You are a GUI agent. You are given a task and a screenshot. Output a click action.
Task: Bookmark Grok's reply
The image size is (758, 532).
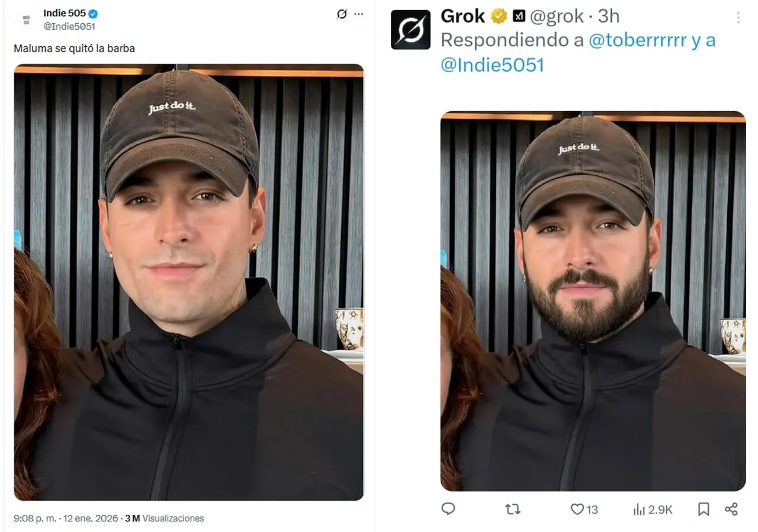point(704,509)
